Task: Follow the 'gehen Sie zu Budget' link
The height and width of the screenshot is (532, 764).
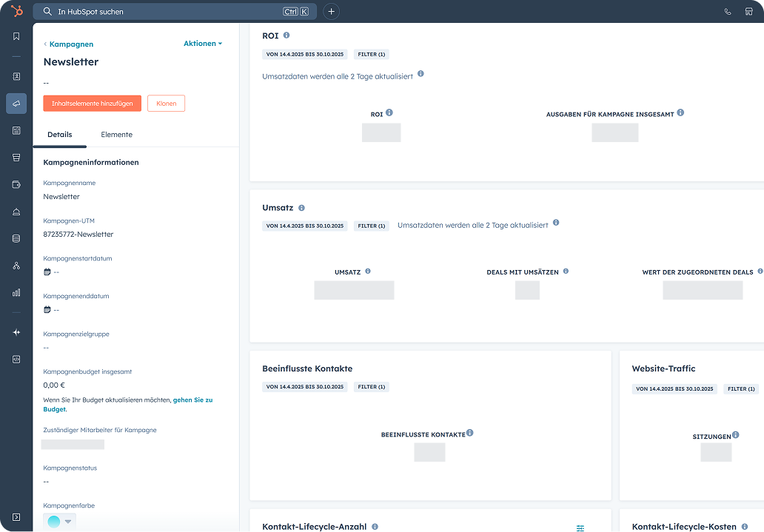Action: 192,400
